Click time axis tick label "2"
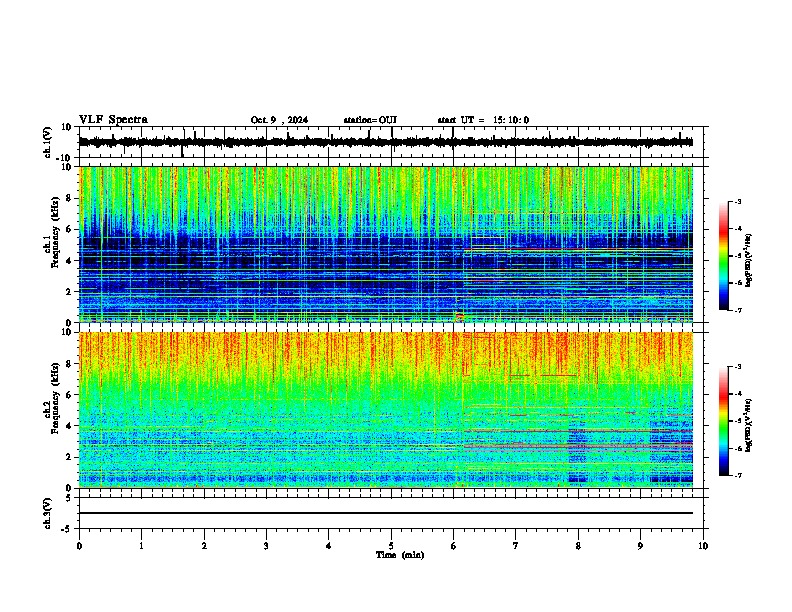Screen dimensions: 792x612 click(204, 546)
